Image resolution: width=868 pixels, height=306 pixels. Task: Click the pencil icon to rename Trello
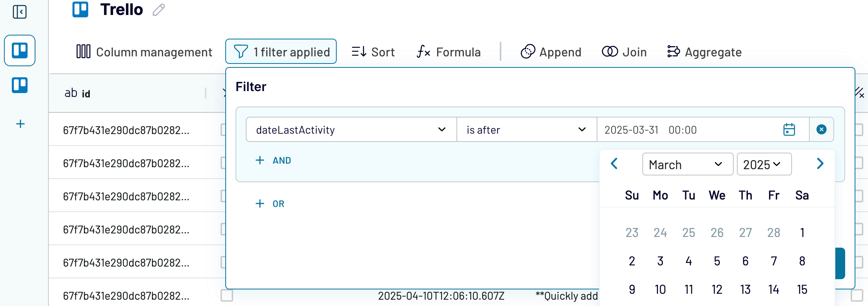[x=159, y=10]
